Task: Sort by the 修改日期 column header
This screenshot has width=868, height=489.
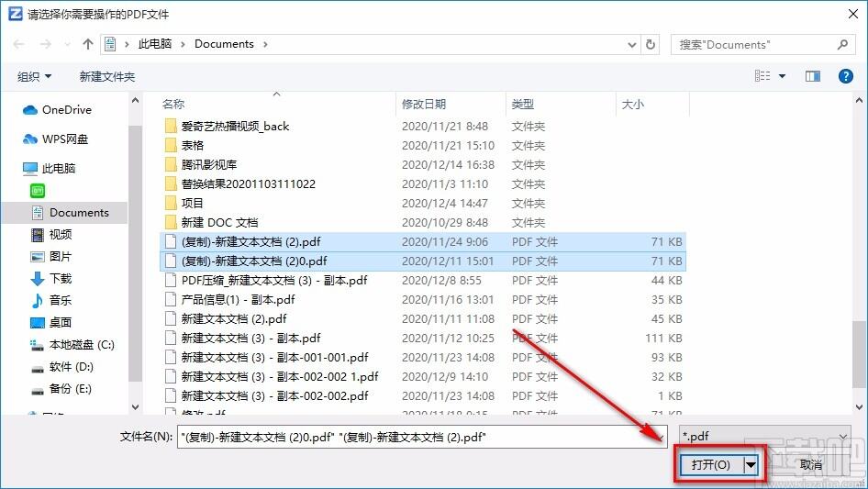Action: click(424, 104)
